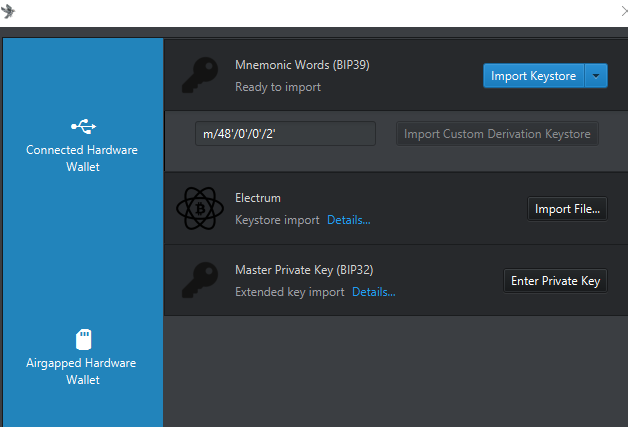
Task: Click the Mnemonic Words key icon
Action: tap(200, 75)
